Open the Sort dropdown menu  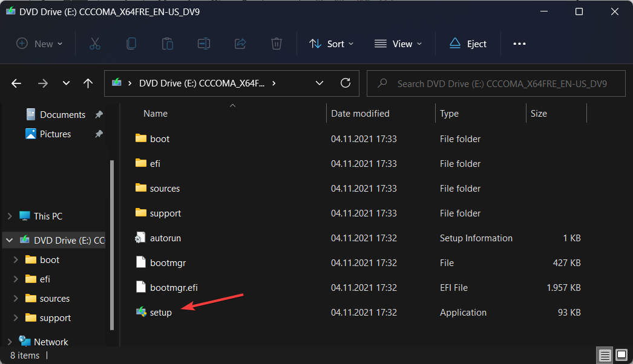click(x=332, y=44)
